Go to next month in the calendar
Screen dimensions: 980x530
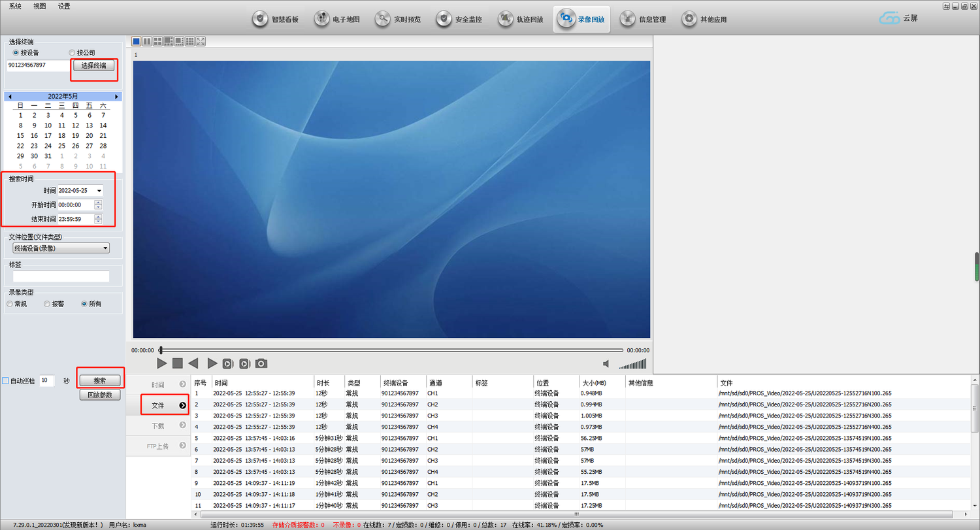[116, 96]
